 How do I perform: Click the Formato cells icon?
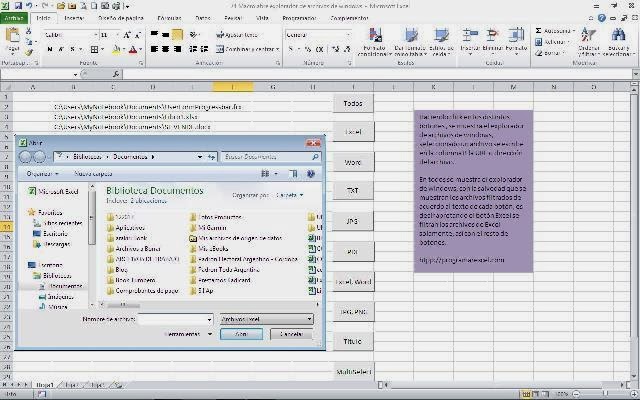pos(516,36)
